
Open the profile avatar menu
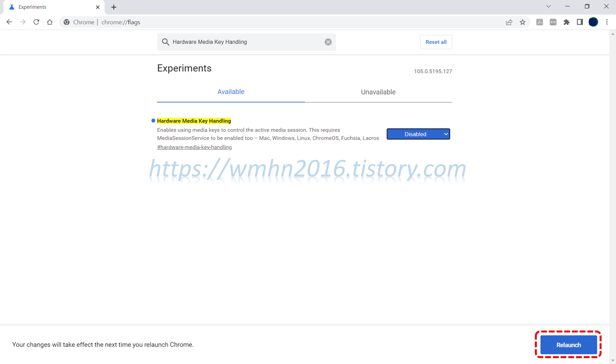pos(593,22)
